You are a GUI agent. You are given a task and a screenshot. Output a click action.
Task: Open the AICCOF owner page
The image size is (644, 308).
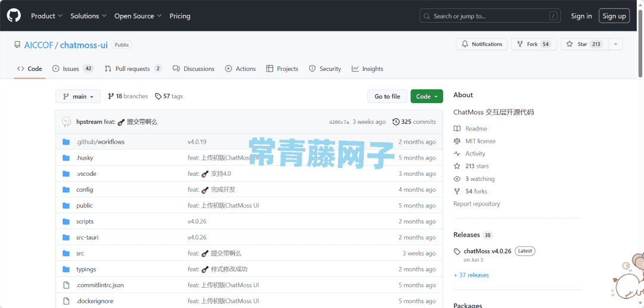(x=39, y=45)
